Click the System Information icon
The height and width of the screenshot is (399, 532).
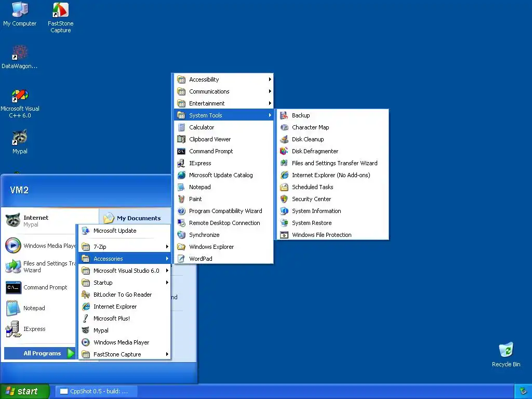click(x=284, y=211)
